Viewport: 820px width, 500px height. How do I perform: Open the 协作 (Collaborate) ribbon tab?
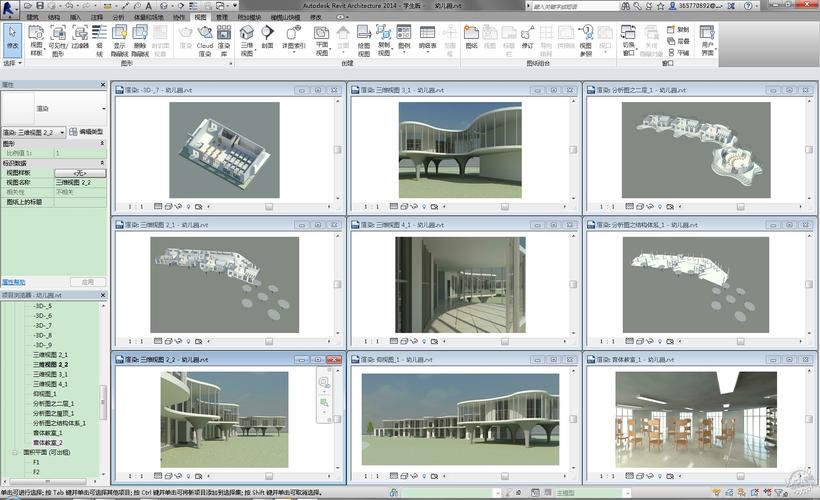(x=179, y=17)
